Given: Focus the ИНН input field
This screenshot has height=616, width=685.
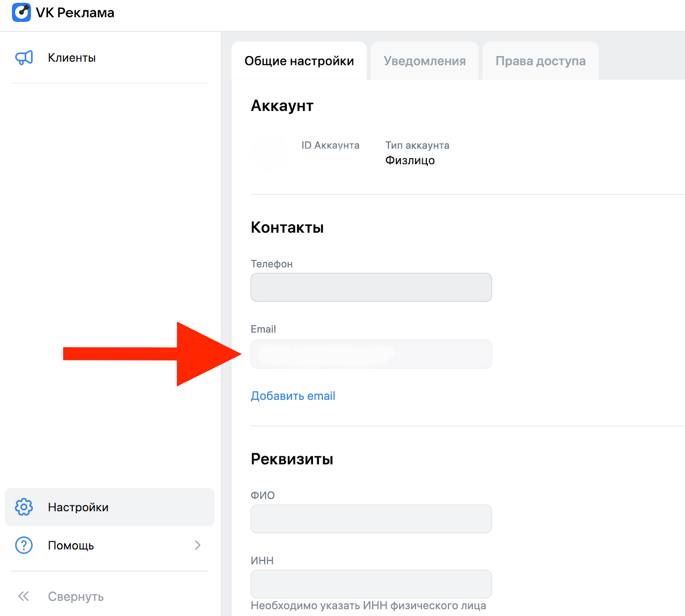Looking at the screenshot, I should pyautogui.click(x=371, y=584).
